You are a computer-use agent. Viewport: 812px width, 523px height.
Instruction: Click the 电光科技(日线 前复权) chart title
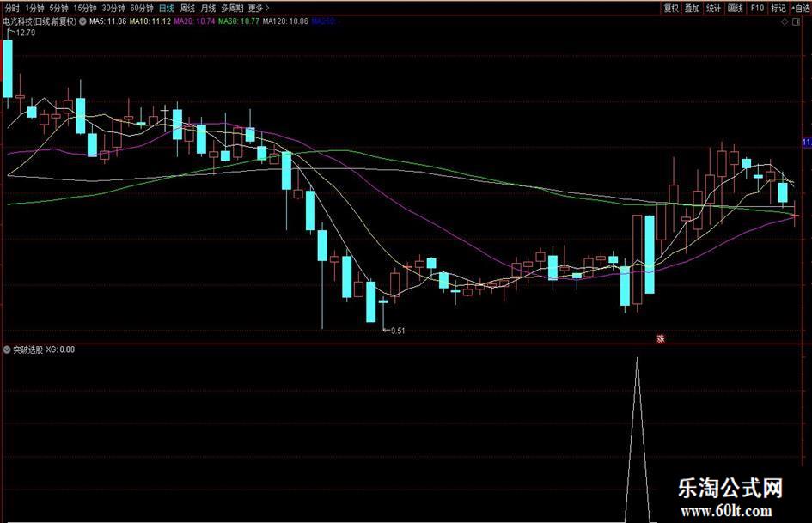(40, 21)
